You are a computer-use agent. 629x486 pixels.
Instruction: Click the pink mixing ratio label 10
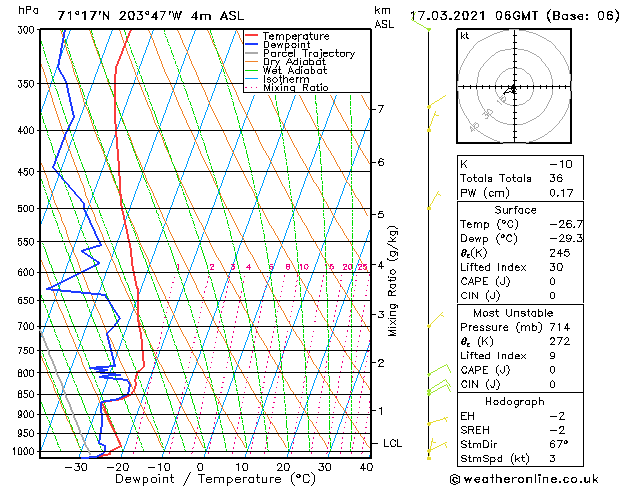[x=304, y=267]
